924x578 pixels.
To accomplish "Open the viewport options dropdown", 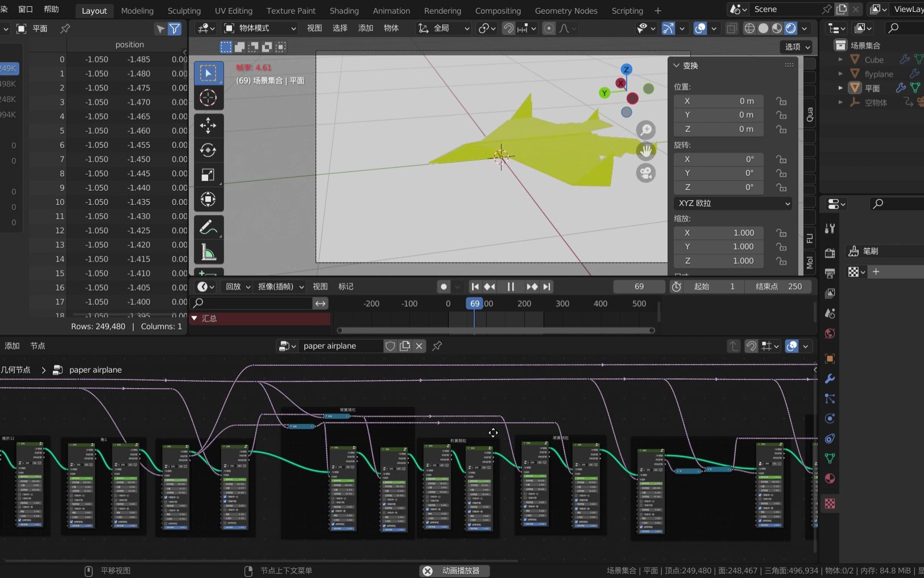I will tap(797, 47).
